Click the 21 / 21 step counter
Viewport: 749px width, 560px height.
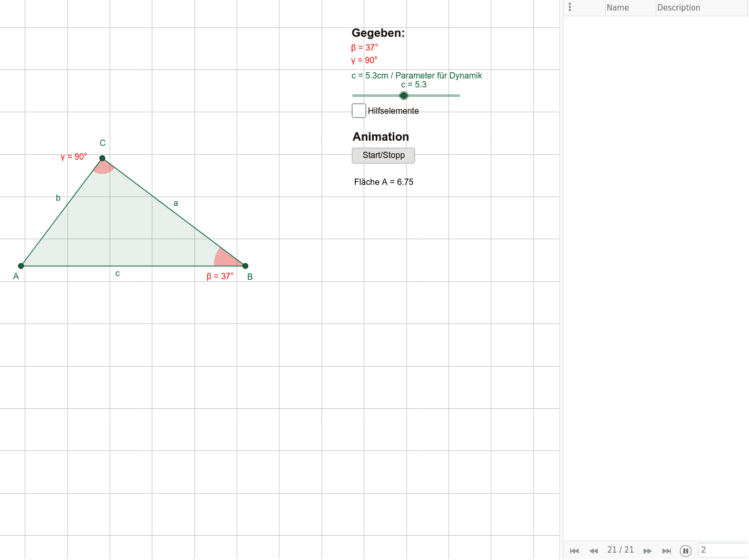pos(620,550)
